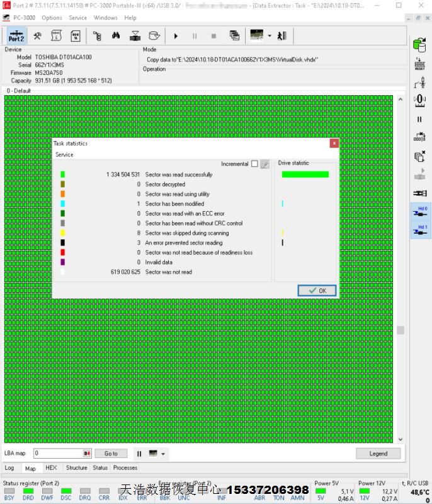Open the Service menu in Task statistics
The width and height of the screenshot is (432, 504).
click(x=64, y=154)
